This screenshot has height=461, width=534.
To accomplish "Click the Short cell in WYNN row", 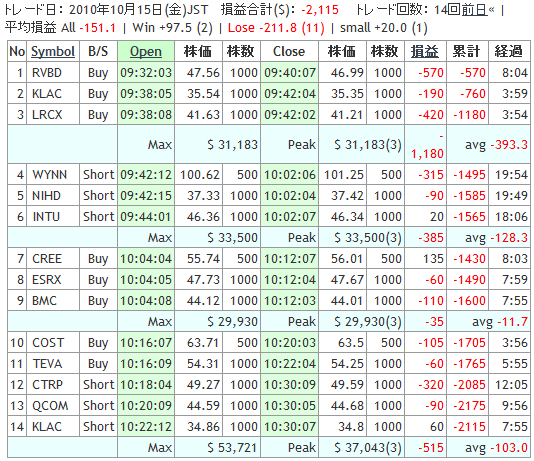I will (99, 175).
